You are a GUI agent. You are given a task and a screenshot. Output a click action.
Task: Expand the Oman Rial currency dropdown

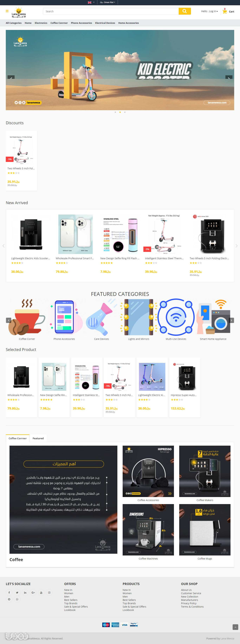click(x=108, y=2)
